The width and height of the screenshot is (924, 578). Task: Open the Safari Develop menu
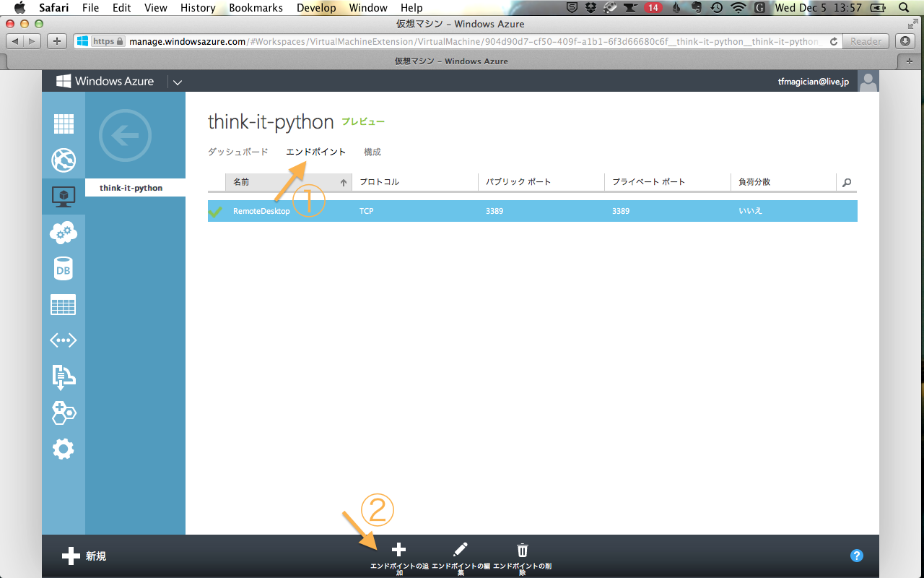click(x=317, y=8)
